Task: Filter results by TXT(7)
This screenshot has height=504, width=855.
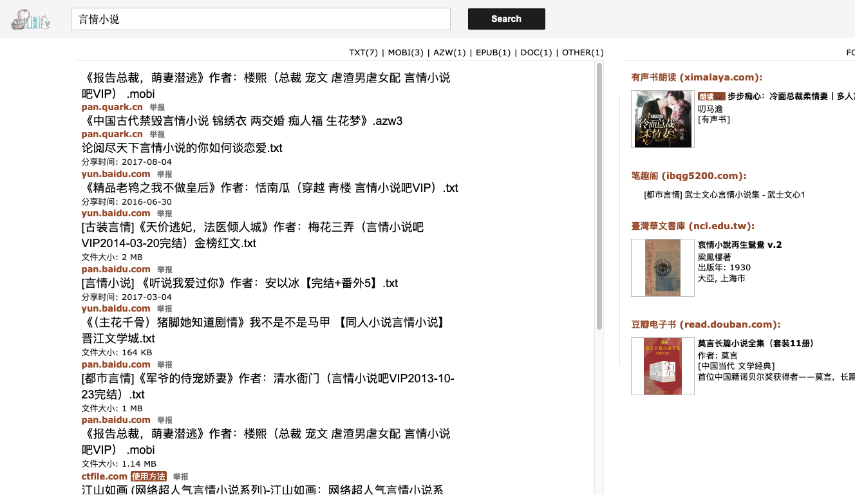Action: tap(364, 53)
